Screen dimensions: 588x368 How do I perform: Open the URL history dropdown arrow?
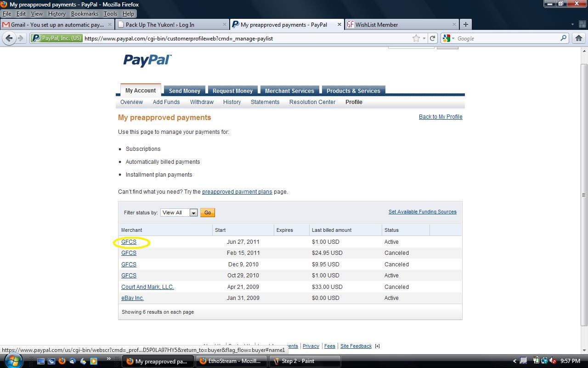[x=424, y=38]
